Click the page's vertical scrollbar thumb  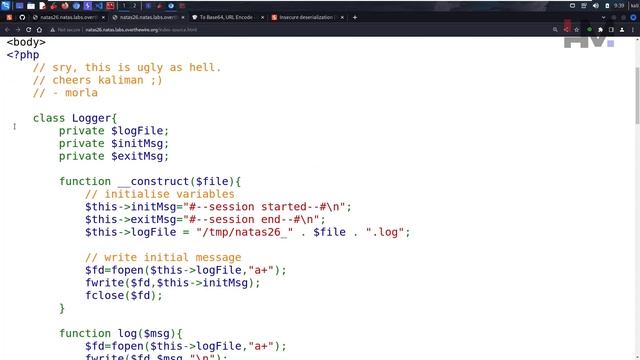click(637, 96)
